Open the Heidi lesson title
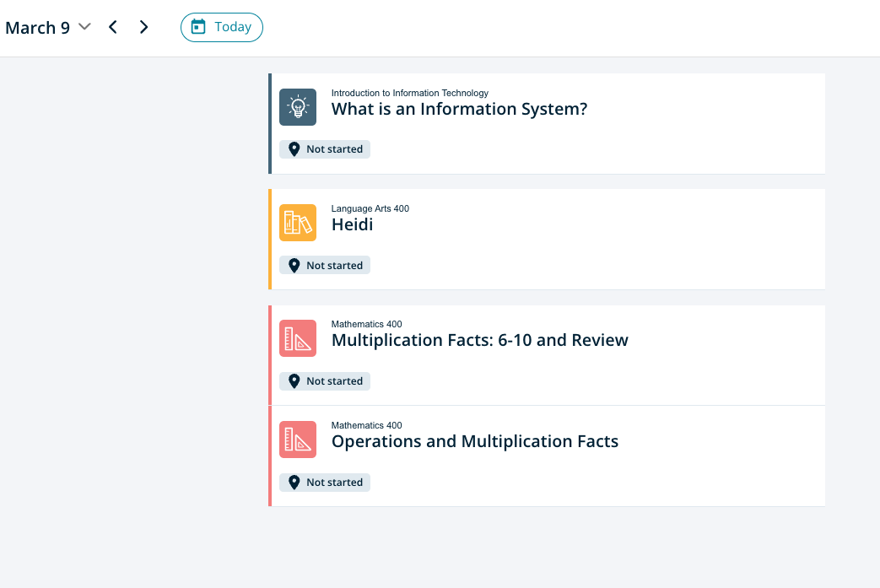 [x=352, y=224]
